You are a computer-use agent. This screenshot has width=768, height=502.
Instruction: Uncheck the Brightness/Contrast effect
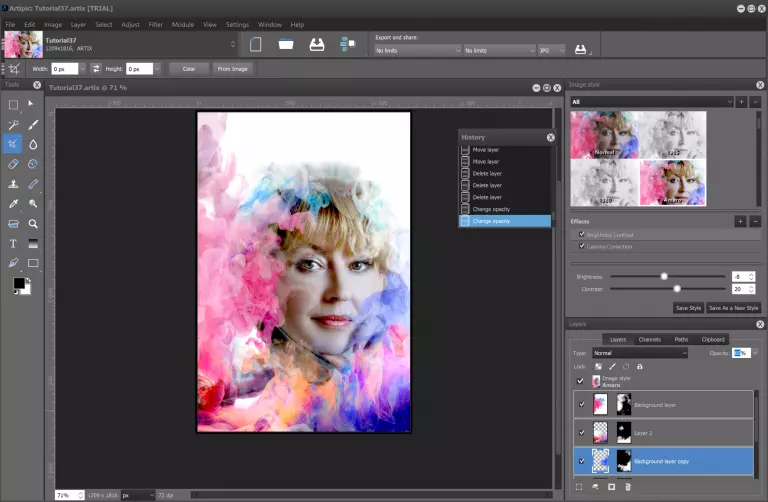[582, 233]
